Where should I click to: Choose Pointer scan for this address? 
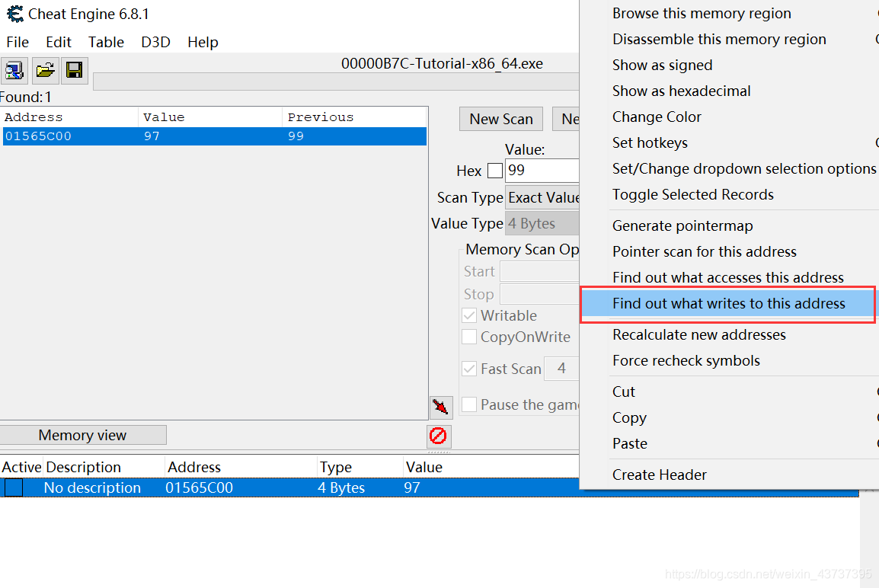(704, 251)
